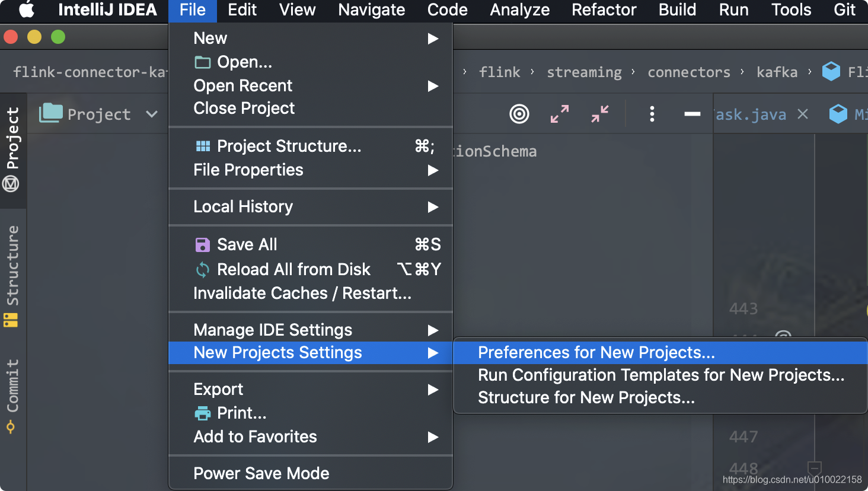Choose Close Project from File menu
The height and width of the screenshot is (491, 868).
pos(311,109)
